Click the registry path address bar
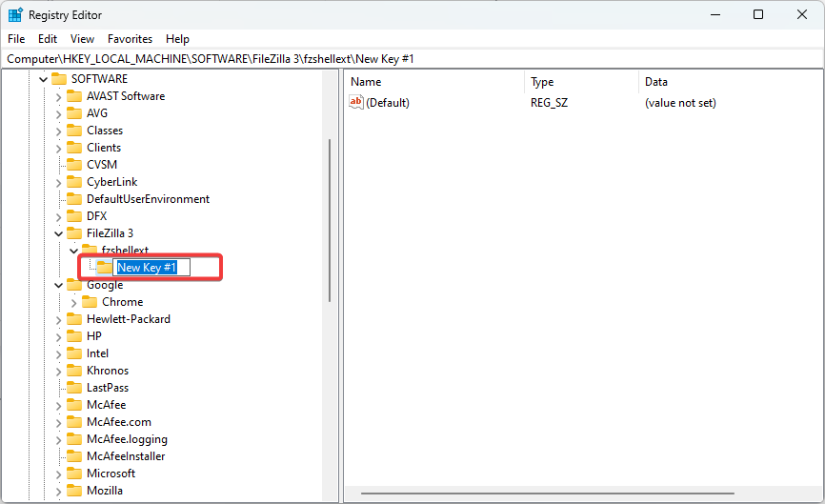The image size is (825, 504). [412, 59]
